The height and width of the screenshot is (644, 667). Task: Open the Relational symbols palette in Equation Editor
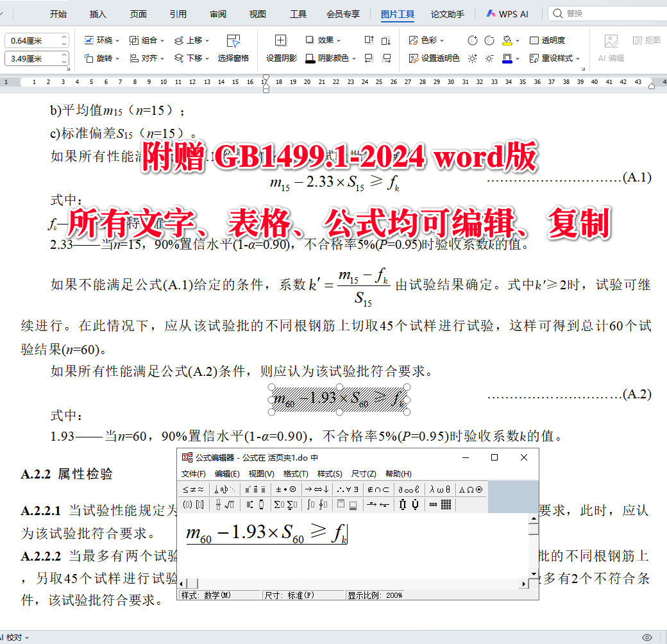pyautogui.click(x=194, y=489)
